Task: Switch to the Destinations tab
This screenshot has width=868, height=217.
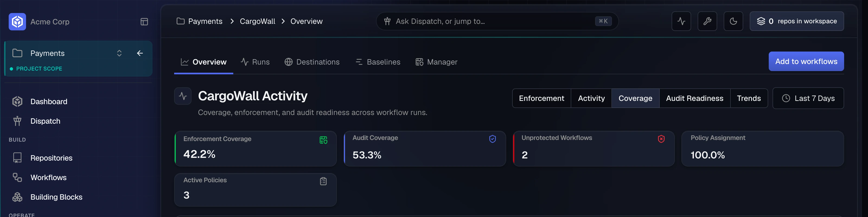Action: click(312, 62)
